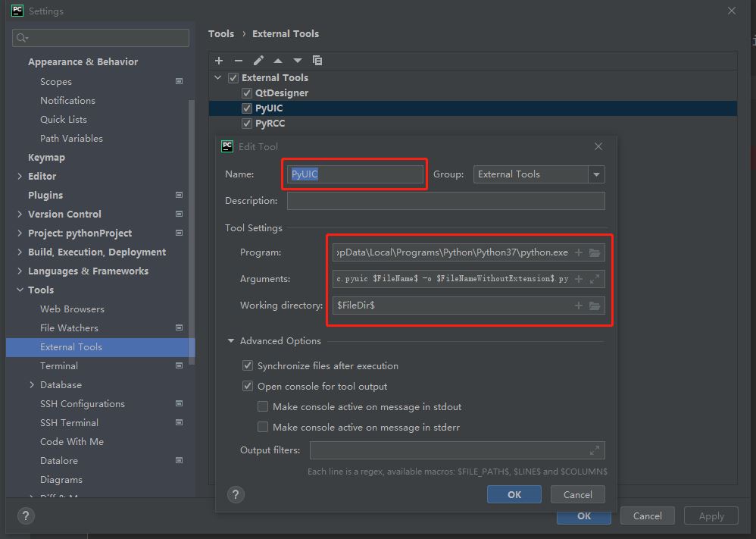This screenshot has width=756, height=539.
Task: Open the Code With Me settings page
Action: coord(72,441)
